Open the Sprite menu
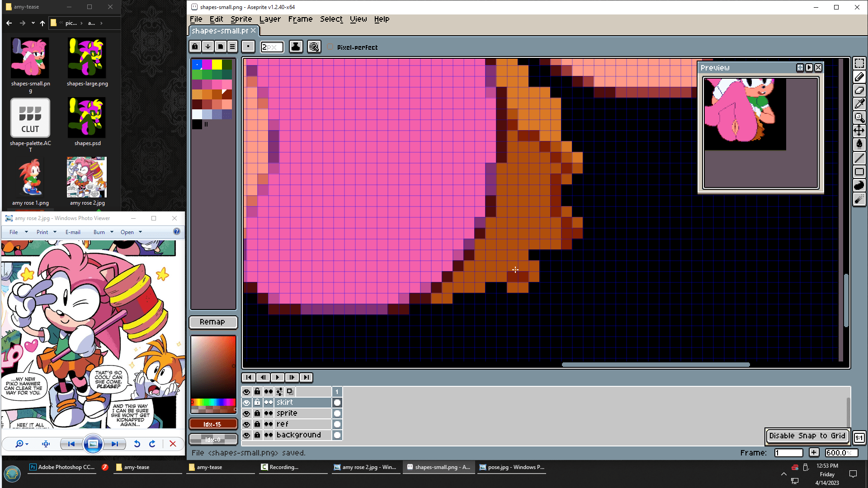 241,19
